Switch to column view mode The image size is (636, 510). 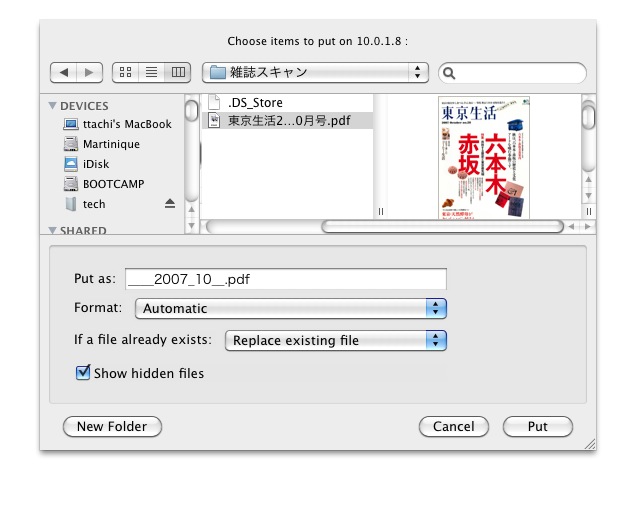178,73
